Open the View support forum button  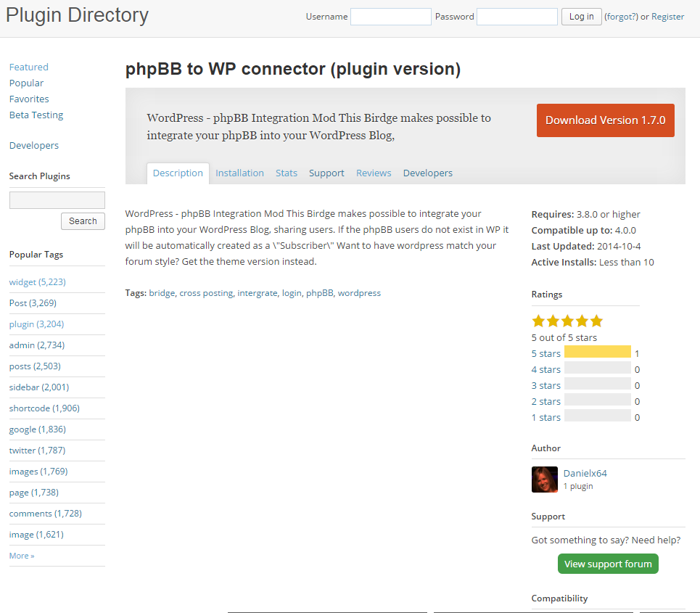coord(608,564)
